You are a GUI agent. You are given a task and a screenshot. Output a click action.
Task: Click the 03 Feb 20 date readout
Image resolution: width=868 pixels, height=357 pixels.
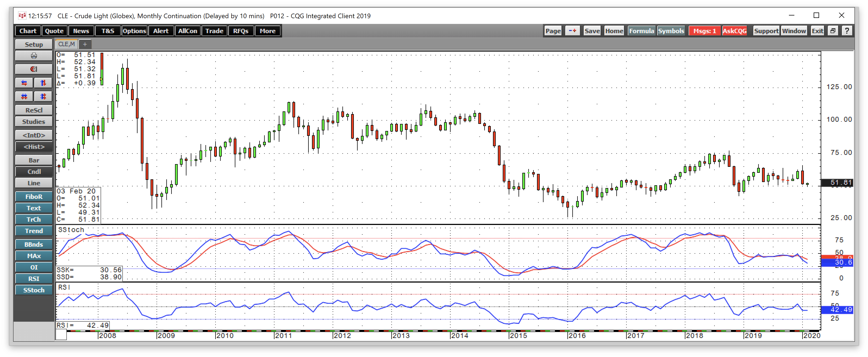[x=76, y=191]
